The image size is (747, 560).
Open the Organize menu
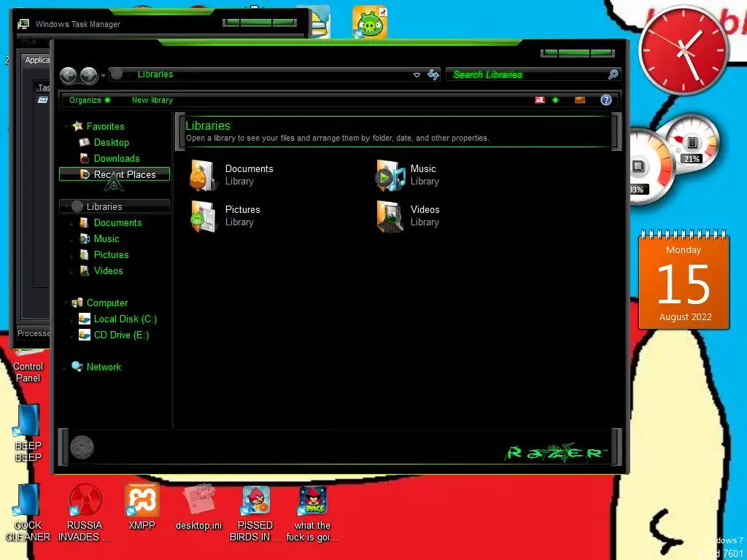tap(90, 100)
